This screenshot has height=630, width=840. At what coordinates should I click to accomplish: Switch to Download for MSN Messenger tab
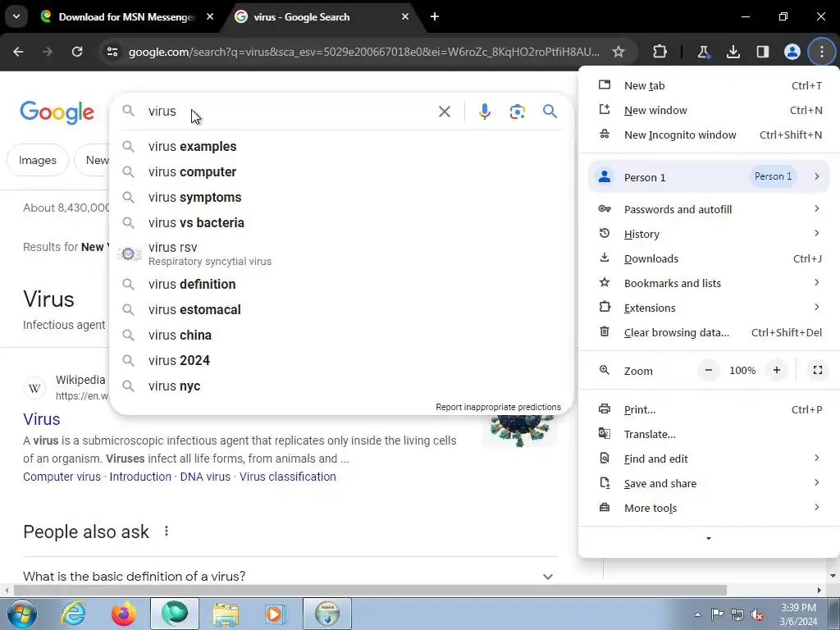pos(127,16)
